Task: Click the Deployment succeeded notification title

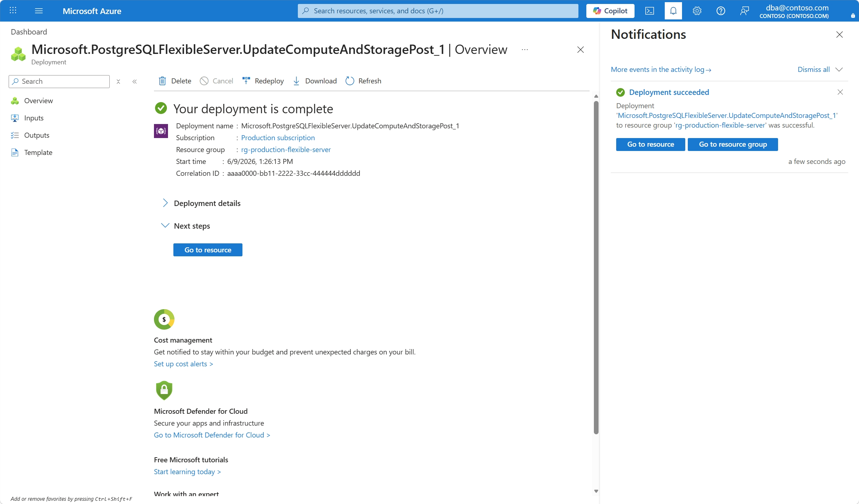Action: [x=669, y=92]
